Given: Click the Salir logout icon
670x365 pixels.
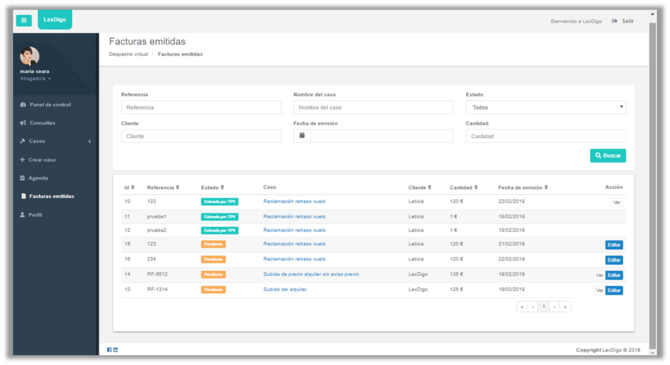Looking at the screenshot, I should coord(614,21).
